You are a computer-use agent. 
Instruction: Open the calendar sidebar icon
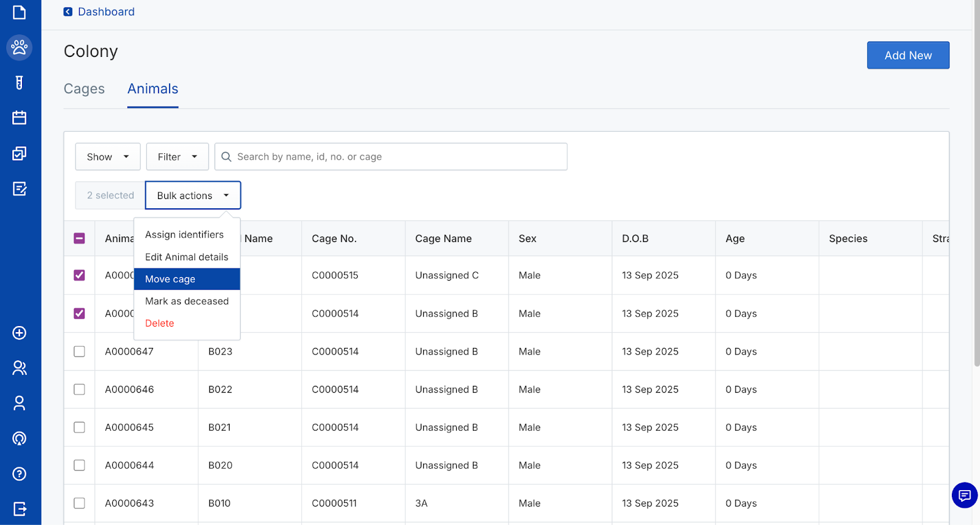(x=20, y=118)
